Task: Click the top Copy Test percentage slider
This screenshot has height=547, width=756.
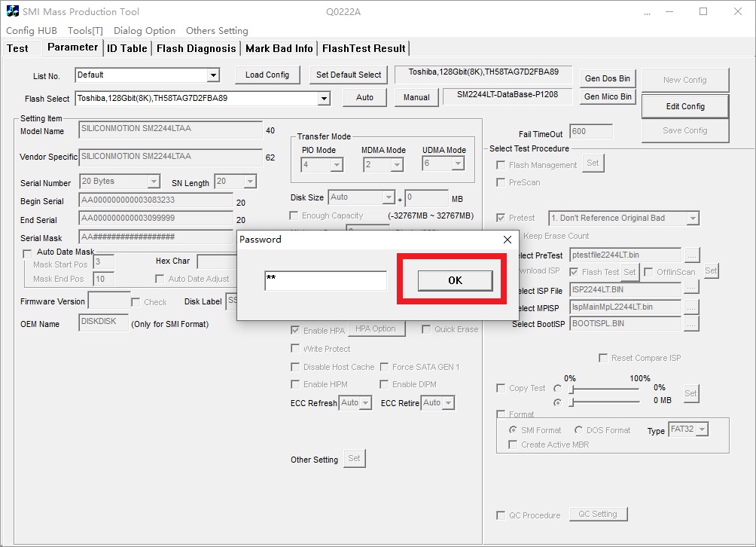Action: click(602, 389)
